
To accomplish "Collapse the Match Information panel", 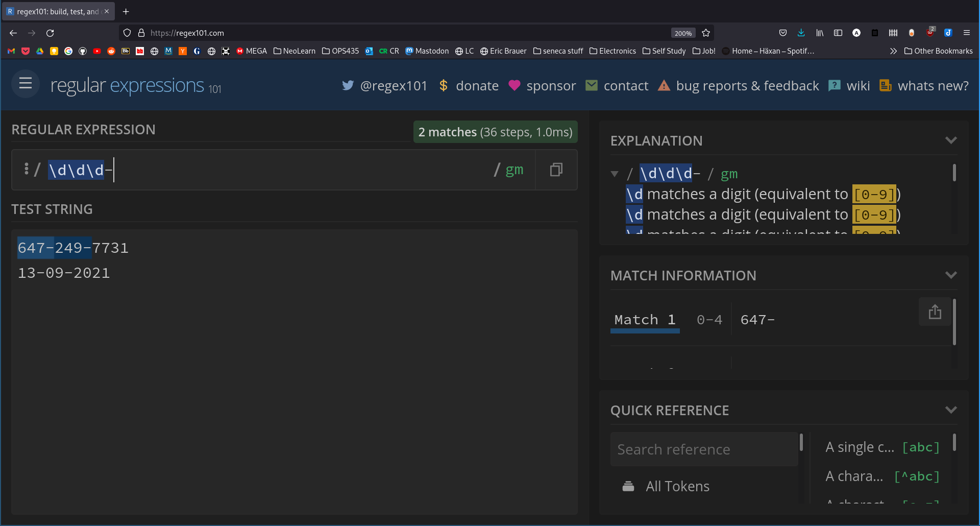I will [x=950, y=275].
